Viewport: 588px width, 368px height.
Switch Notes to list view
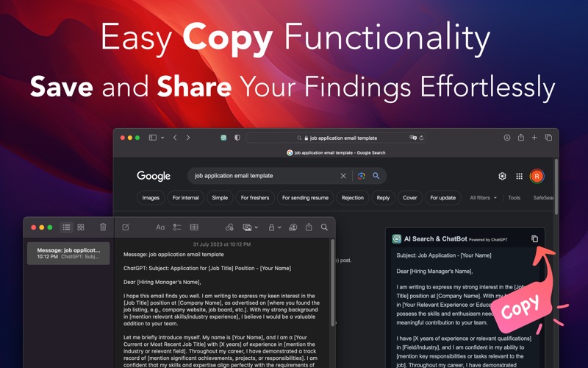click(66, 227)
